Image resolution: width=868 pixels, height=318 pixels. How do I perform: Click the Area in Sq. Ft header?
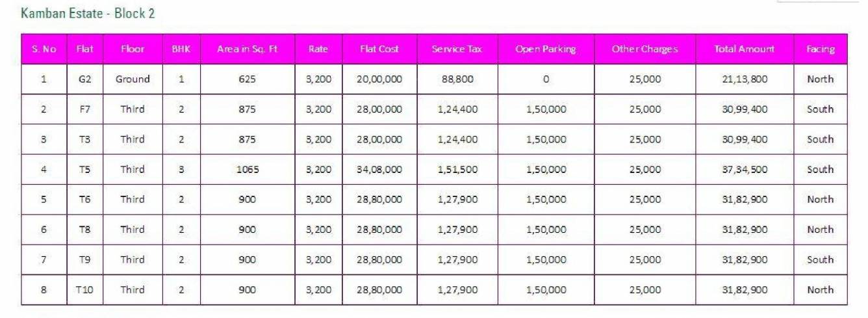[247, 49]
